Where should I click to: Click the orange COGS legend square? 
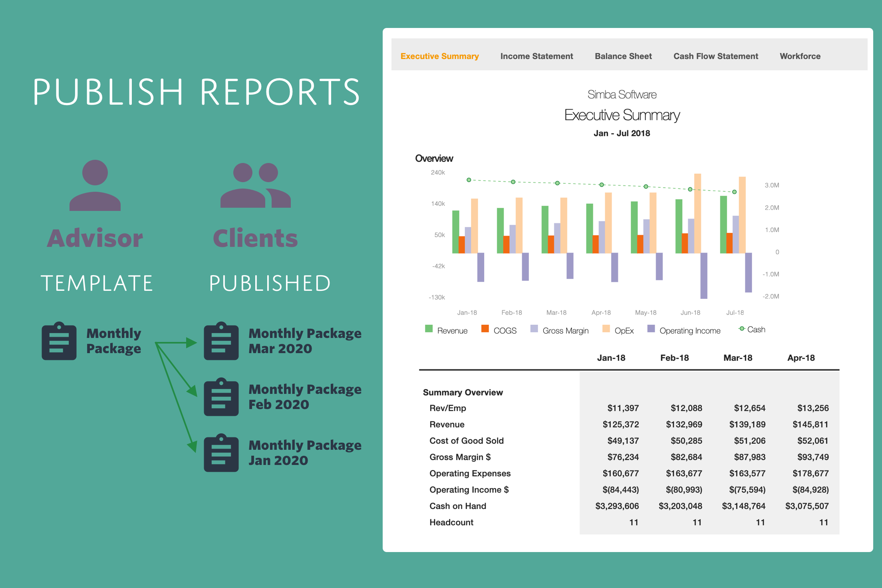485,329
